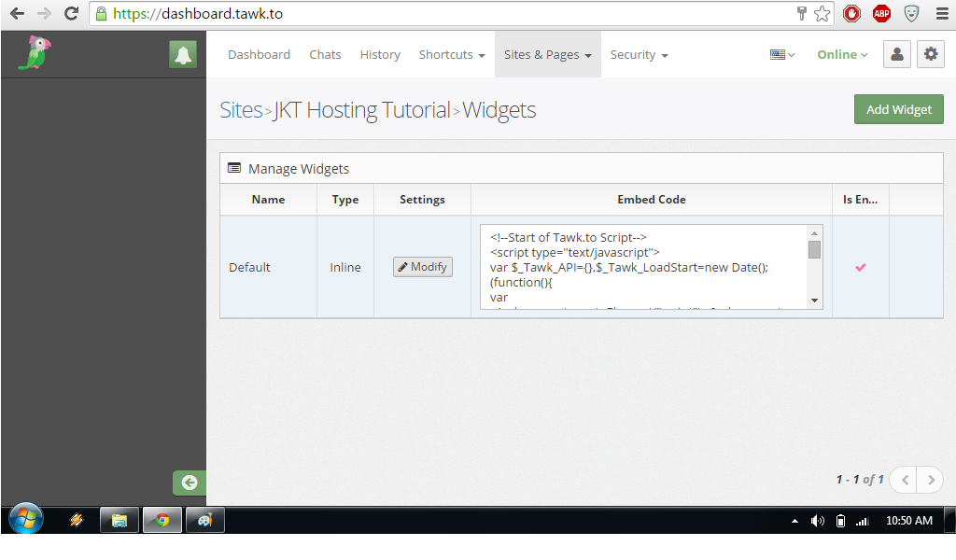The image size is (956, 560).
Task: Open the History tab
Action: point(380,55)
